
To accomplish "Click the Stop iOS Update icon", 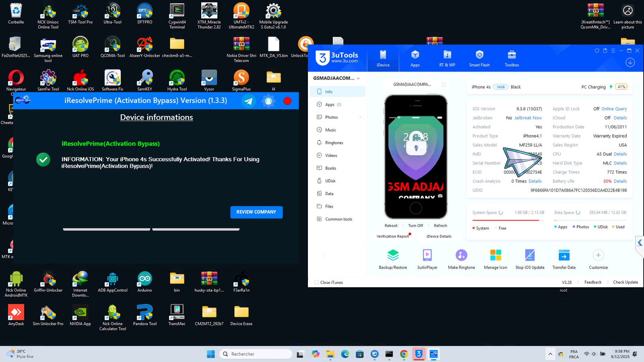I will 530,255.
